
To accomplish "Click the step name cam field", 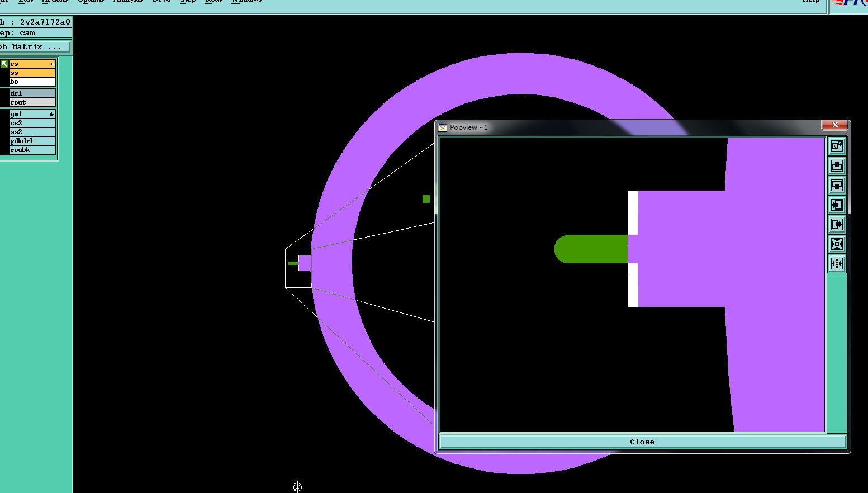I will [x=35, y=33].
